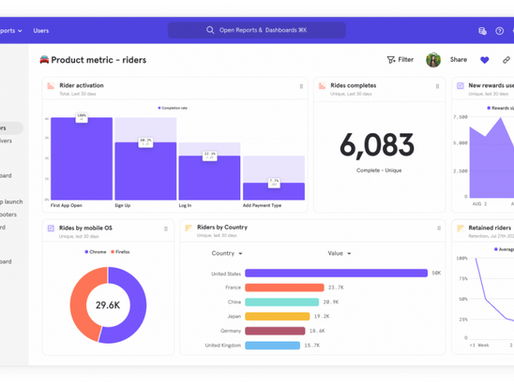Click the United Kingdom blue bar
The height and width of the screenshot is (386, 514).
point(272,345)
